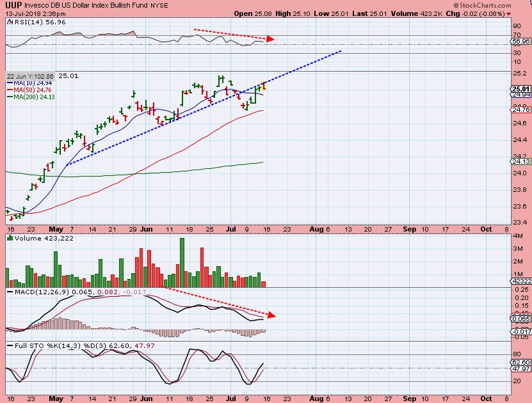532x403 pixels.
Task: Click Oct on the bottom date axis
Action: click(x=486, y=399)
